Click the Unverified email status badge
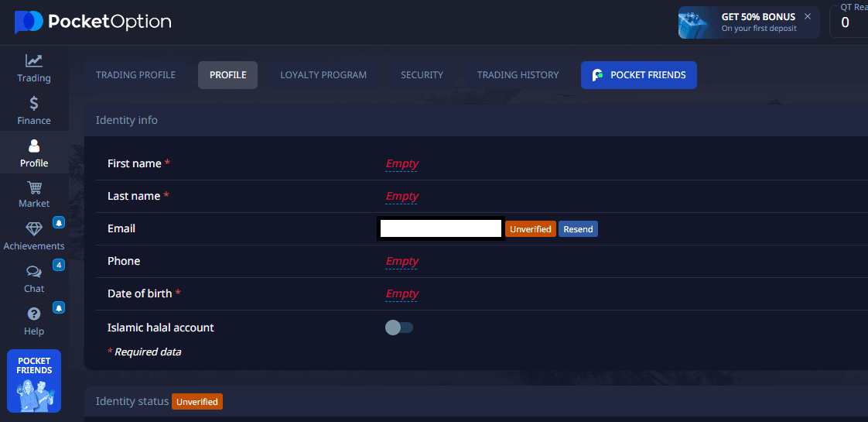Viewport: 868px width, 422px height. click(531, 228)
